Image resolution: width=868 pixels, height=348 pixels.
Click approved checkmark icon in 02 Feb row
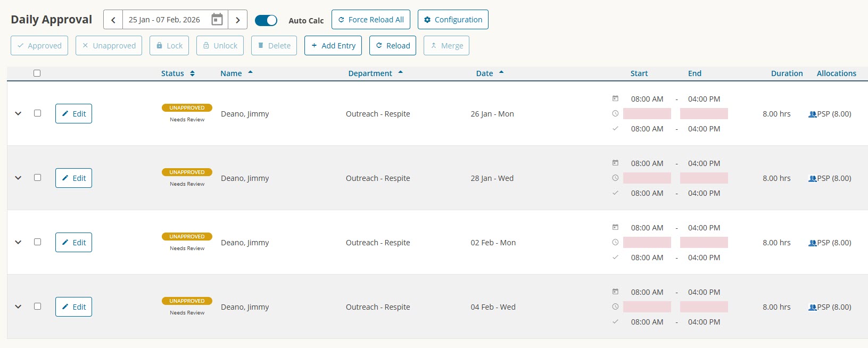[x=615, y=257]
